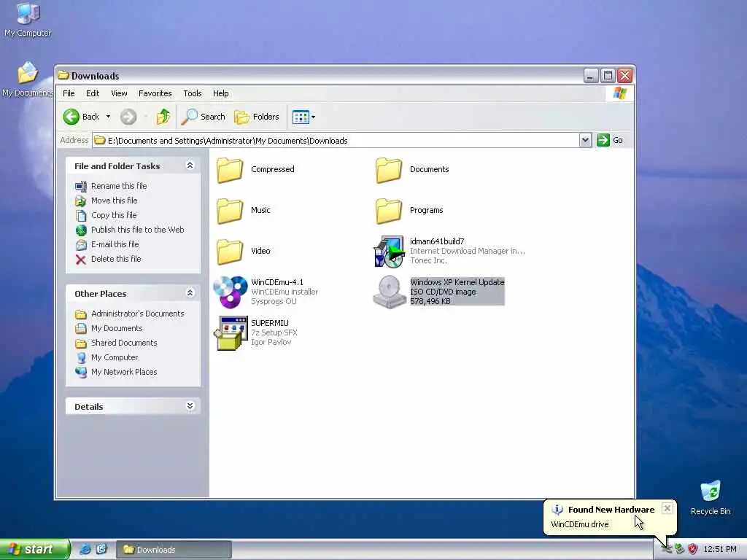Viewport: 747px width, 560px height.
Task: Select the Music folder icon
Action: [230, 211]
